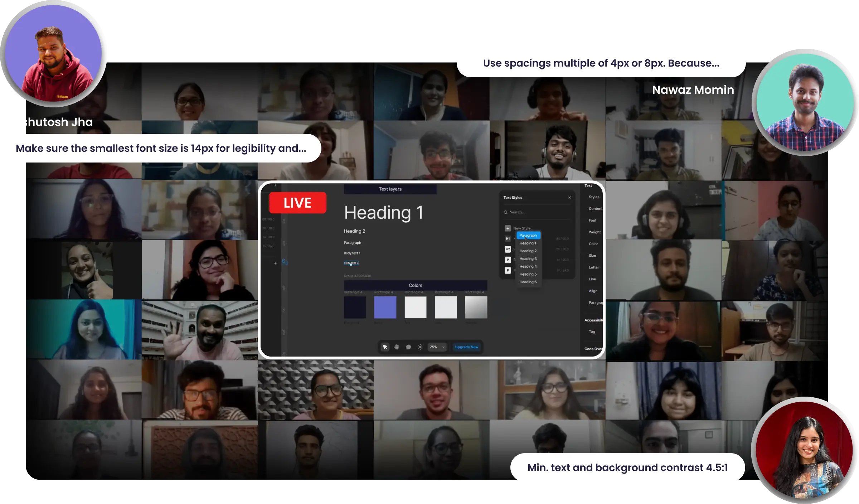This screenshot has width=859, height=504.
Task: Select the Paragraph text layer on canvas
Action: (353, 243)
